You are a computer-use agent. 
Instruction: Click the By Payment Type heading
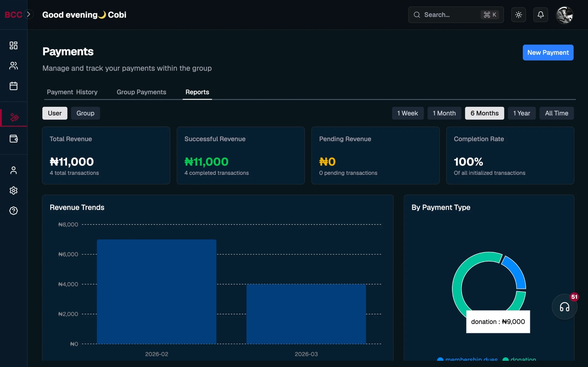point(441,207)
